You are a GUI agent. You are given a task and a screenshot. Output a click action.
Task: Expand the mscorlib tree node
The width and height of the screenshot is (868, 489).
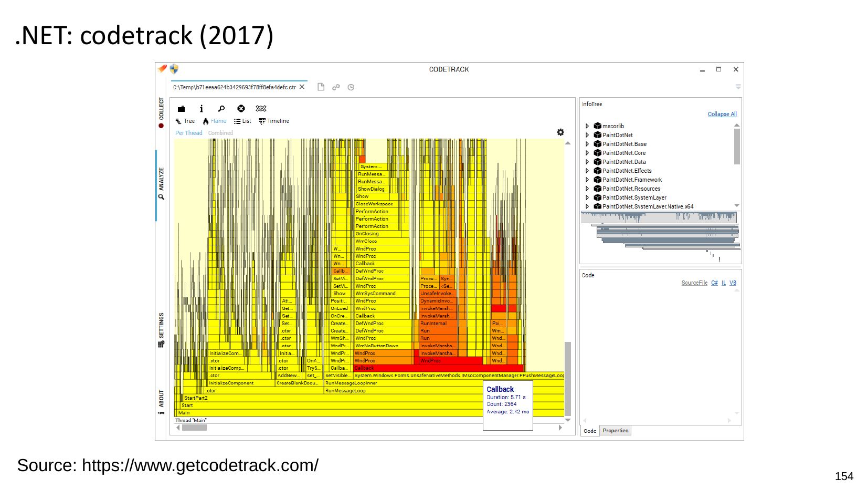click(587, 126)
